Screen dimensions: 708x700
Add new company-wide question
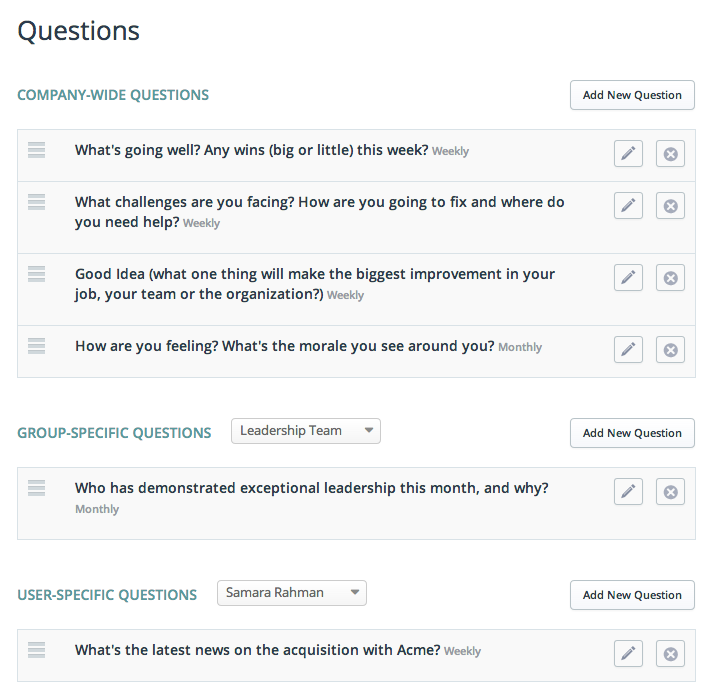632,95
